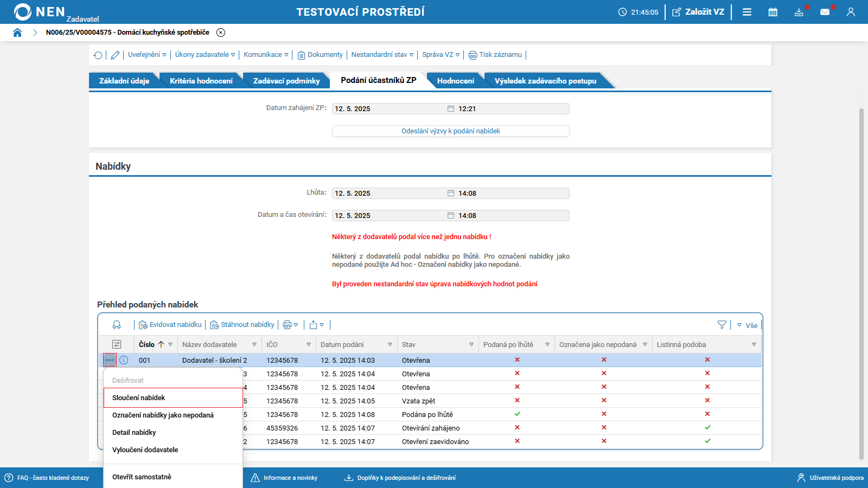This screenshot has height=488, width=868.
Task: Click info icon for offer 001
Action: pos(124,360)
